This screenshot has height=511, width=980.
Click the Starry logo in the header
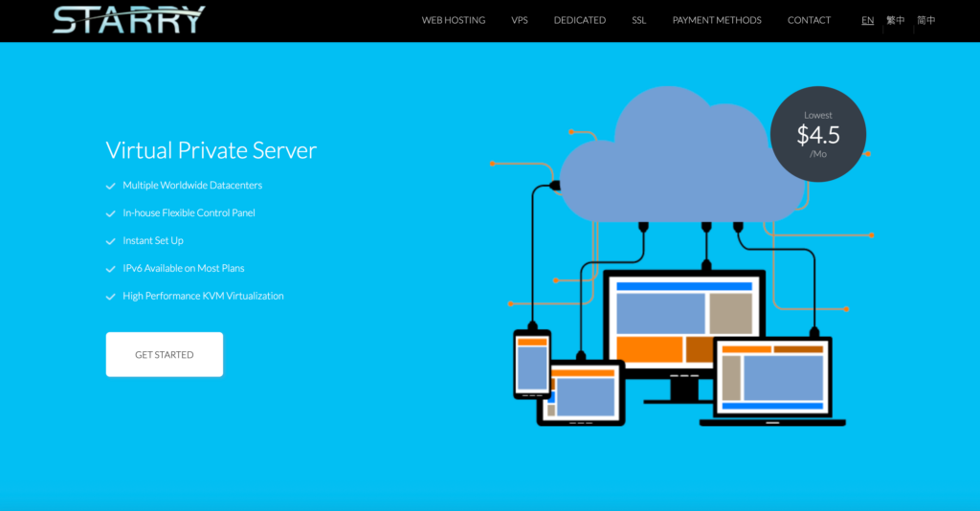128,19
